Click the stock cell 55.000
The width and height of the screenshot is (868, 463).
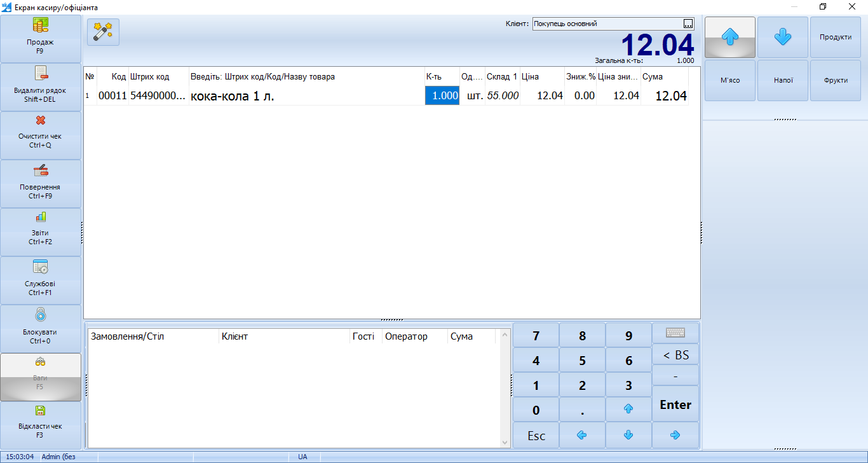503,96
